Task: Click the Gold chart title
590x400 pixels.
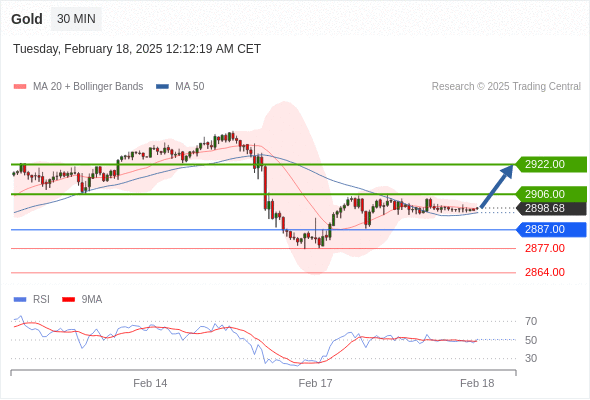Action: [x=27, y=19]
